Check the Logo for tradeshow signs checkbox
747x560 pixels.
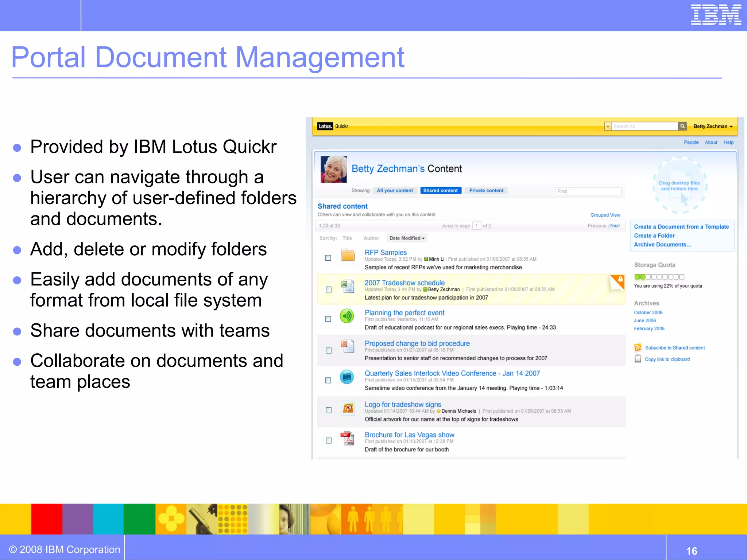click(328, 410)
